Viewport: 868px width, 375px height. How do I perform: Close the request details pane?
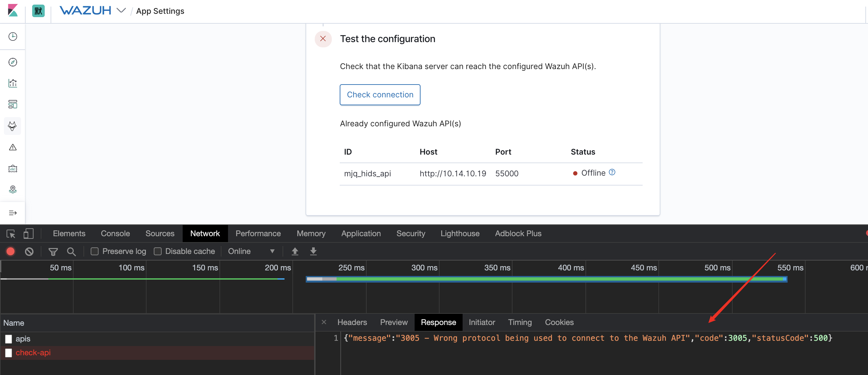(x=324, y=322)
